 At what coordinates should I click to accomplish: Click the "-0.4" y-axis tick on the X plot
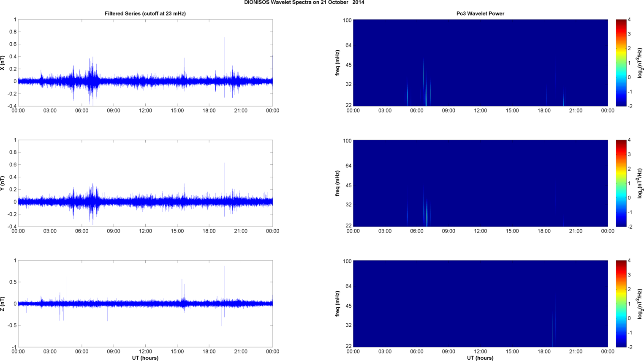click(x=12, y=107)
